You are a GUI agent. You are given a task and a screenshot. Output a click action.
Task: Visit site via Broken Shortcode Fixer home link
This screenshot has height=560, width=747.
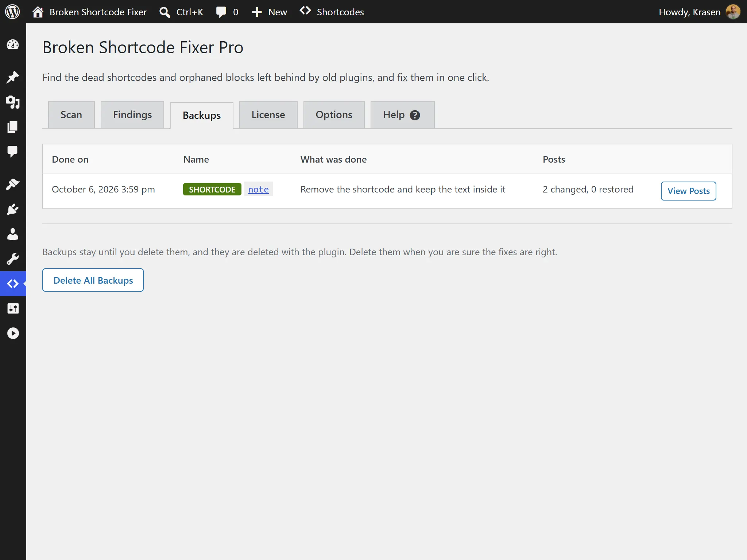click(x=89, y=12)
